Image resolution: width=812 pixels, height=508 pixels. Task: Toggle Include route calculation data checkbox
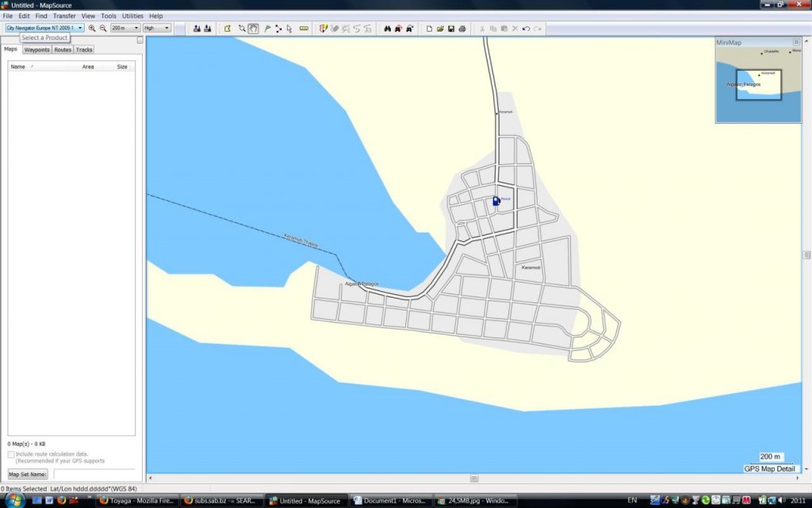(x=11, y=455)
